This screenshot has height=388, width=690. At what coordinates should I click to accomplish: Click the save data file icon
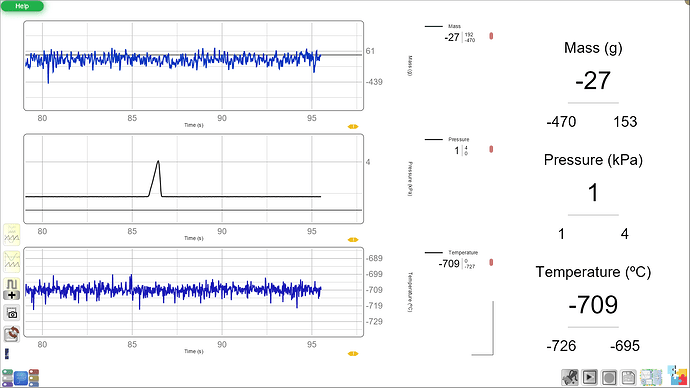click(629, 377)
